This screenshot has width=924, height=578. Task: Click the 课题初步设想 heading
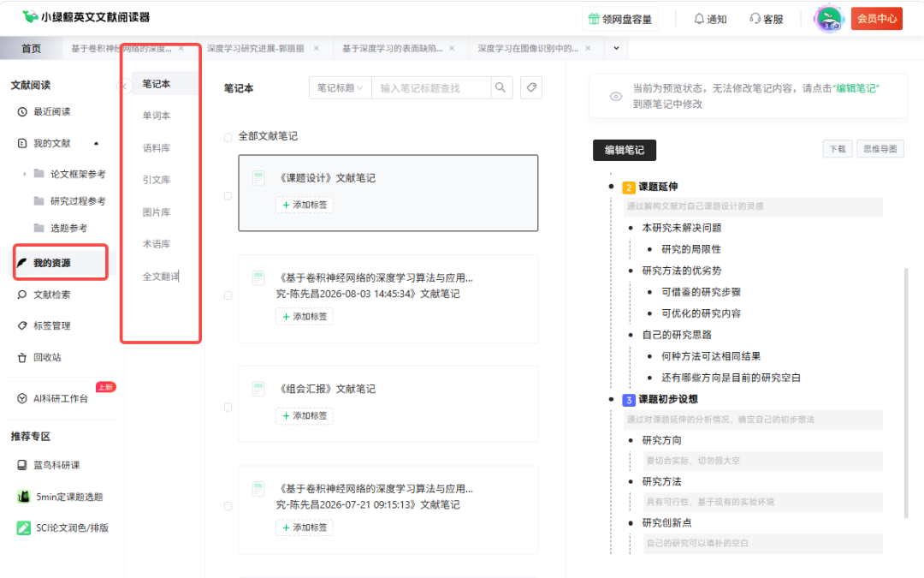tap(667, 399)
